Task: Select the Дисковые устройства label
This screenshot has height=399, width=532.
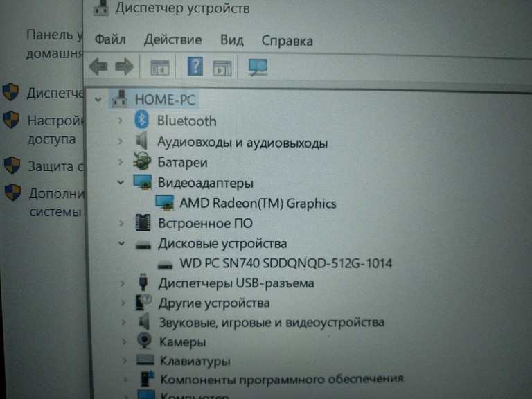Action: [x=222, y=244]
